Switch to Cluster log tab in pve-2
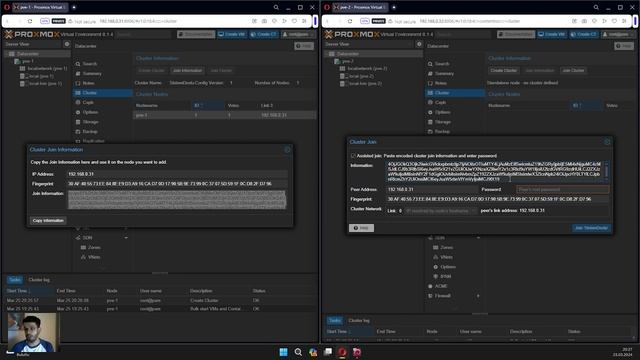This screenshot has height=360, width=640. 359,321
